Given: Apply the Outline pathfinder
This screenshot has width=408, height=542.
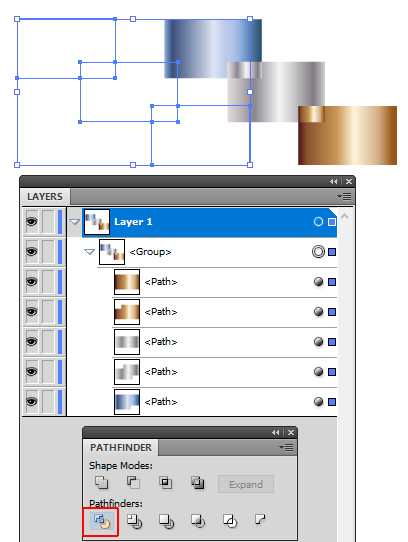Looking at the screenshot, I should [230, 521].
